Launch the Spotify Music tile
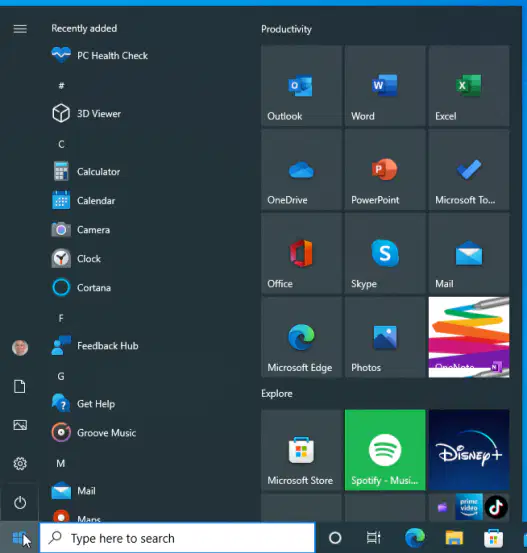527x553 pixels. (x=385, y=450)
